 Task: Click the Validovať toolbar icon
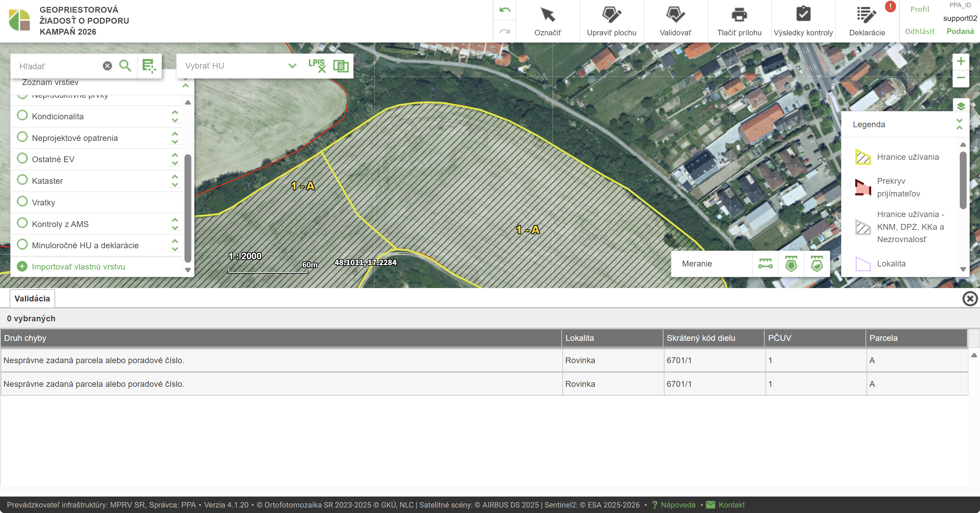[675, 15]
